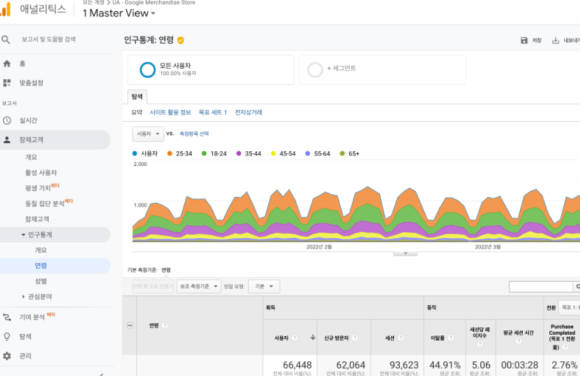Click the 44.91% bounce rate value
Viewport: 580px width, 376px height.
(445, 365)
